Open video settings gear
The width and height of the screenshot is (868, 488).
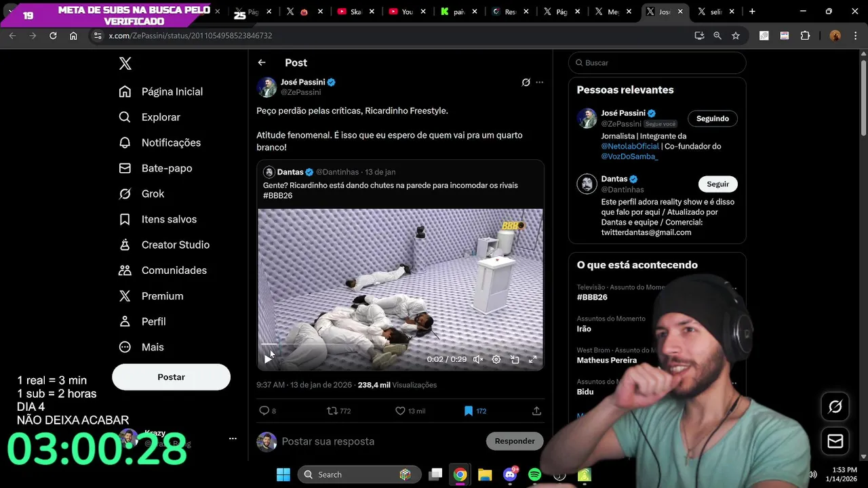(496, 359)
